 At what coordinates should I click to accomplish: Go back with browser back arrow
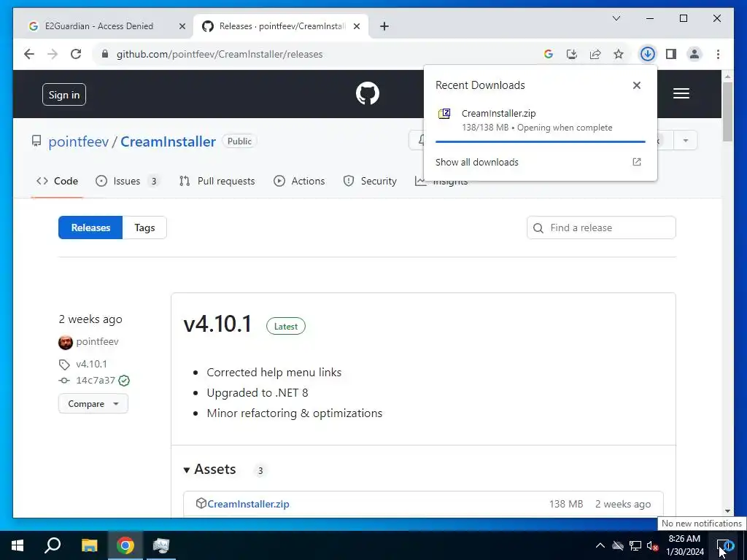[29, 54]
